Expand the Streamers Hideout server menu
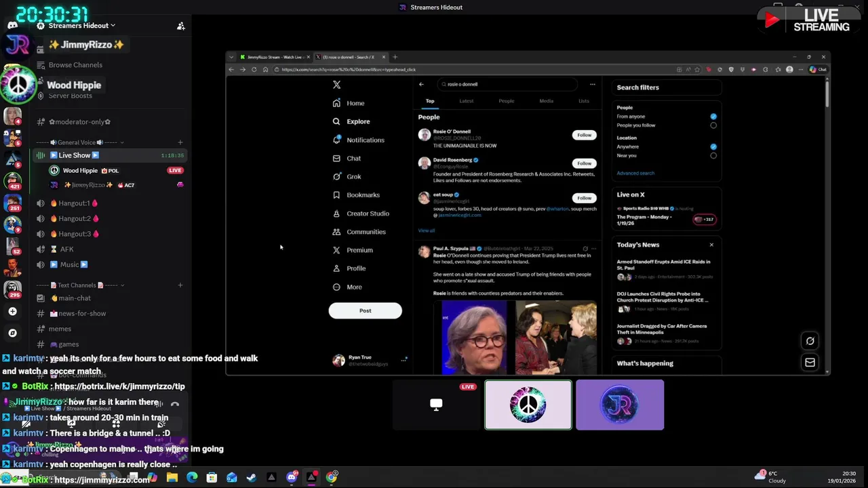Image resolution: width=868 pixels, height=488 pixels. (81, 26)
